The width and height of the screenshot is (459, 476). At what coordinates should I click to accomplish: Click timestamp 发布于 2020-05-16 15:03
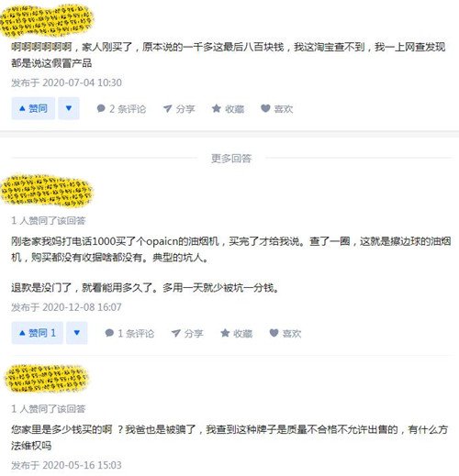pos(66,465)
